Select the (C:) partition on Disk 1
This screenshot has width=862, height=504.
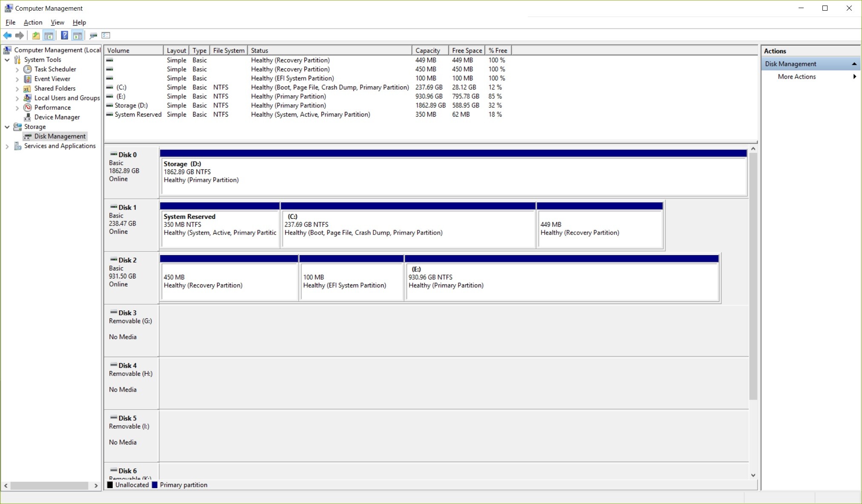(x=408, y=225)
